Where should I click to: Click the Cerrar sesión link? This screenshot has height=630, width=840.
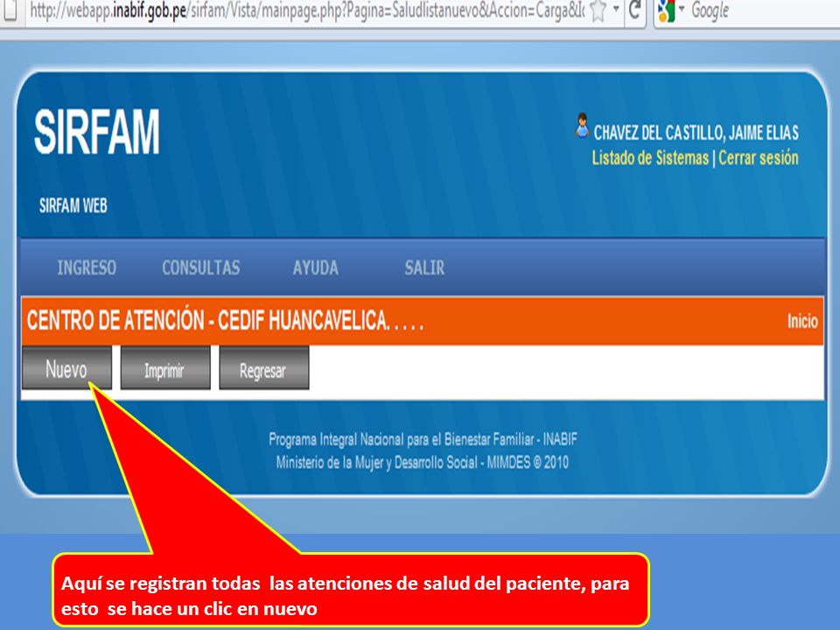pyautogui.click(x=758, y=158)
